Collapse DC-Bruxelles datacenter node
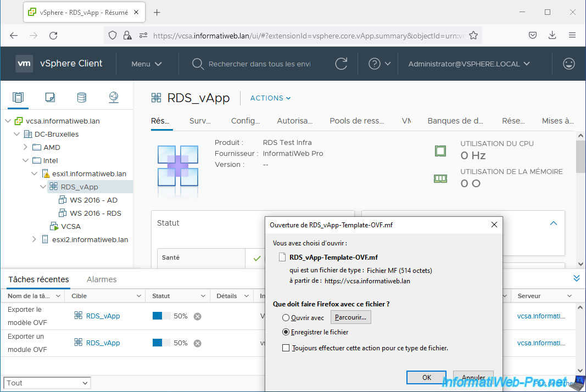This screenshot has width=586, height=392. click(17, 134)
